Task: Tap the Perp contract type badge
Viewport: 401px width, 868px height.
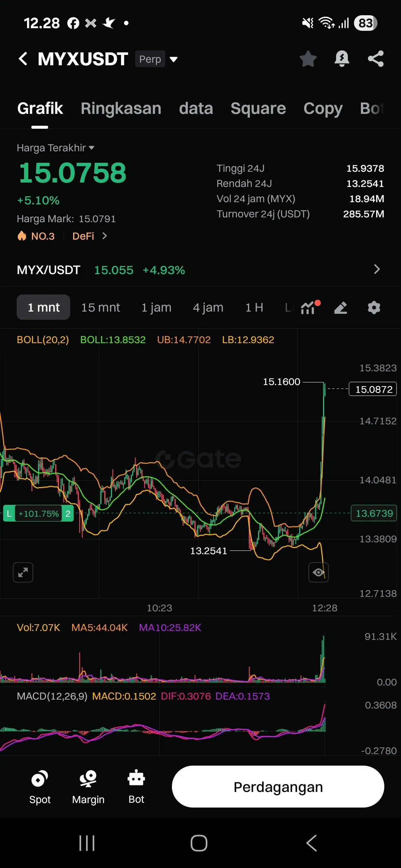Action: click(150, 59)
